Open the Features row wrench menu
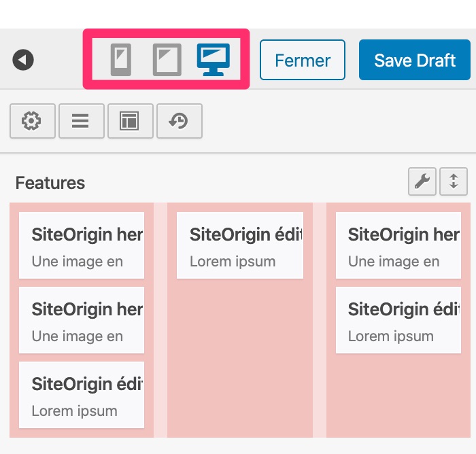Screen dimensions: 476x454 (422, 181)
